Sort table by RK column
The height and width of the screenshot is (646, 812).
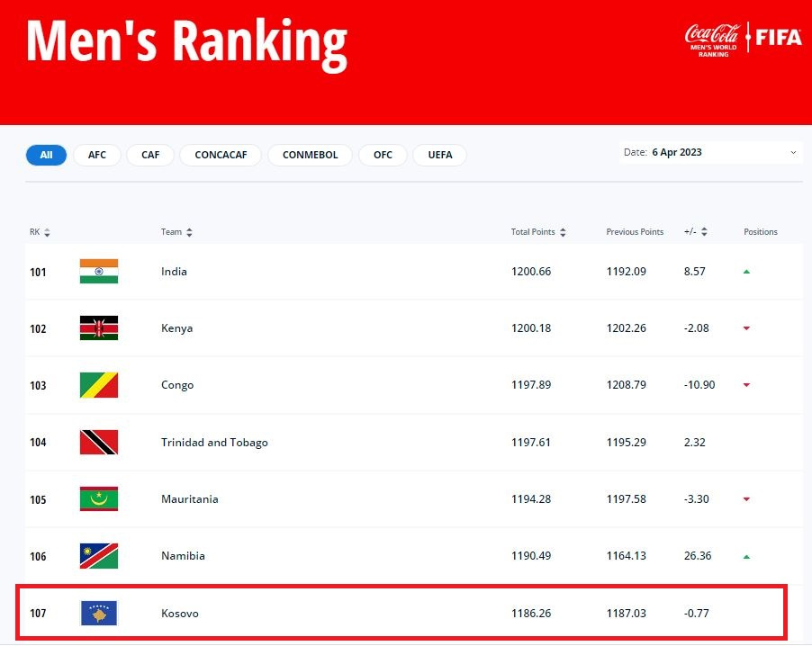40,232
